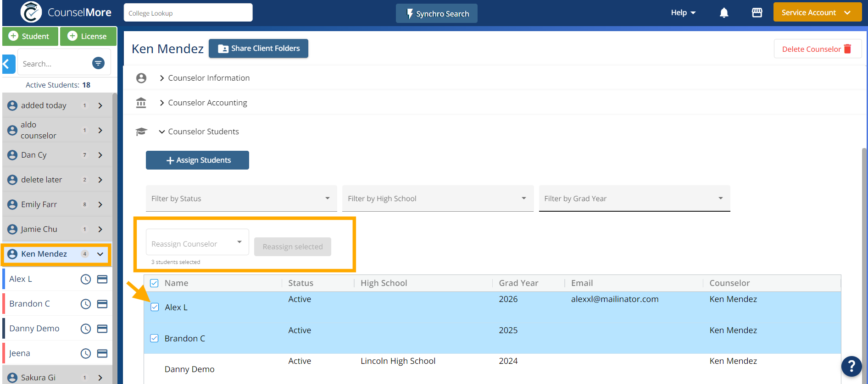The width and height of the screenshot is (868, 384).
Task: Open Filter by Grad Year dropdown
Action: (634, 198)
